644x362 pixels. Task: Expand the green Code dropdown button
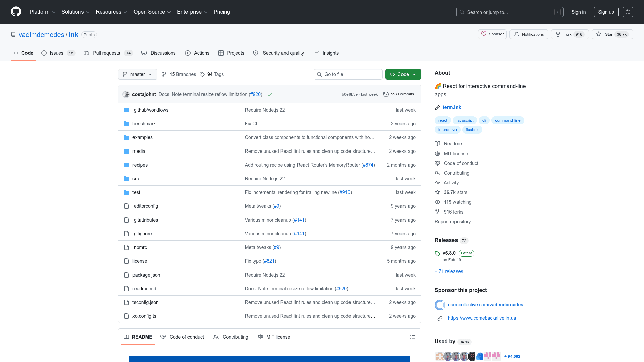pyautogui.click(x=403, y=74)
